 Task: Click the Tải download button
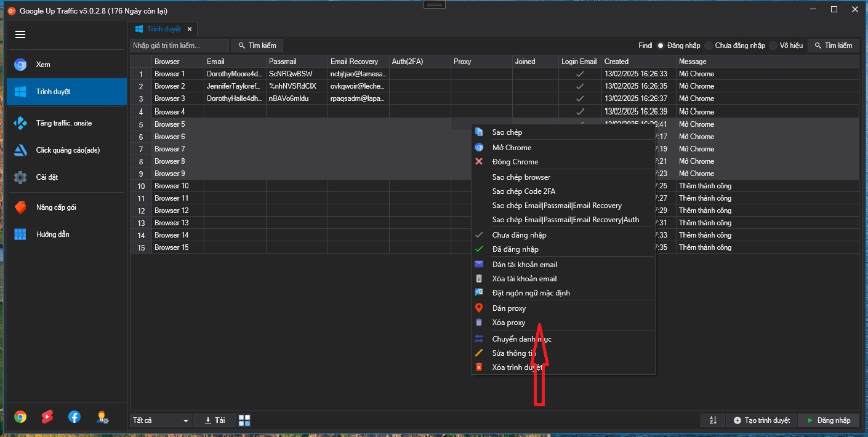pos(214,420)
